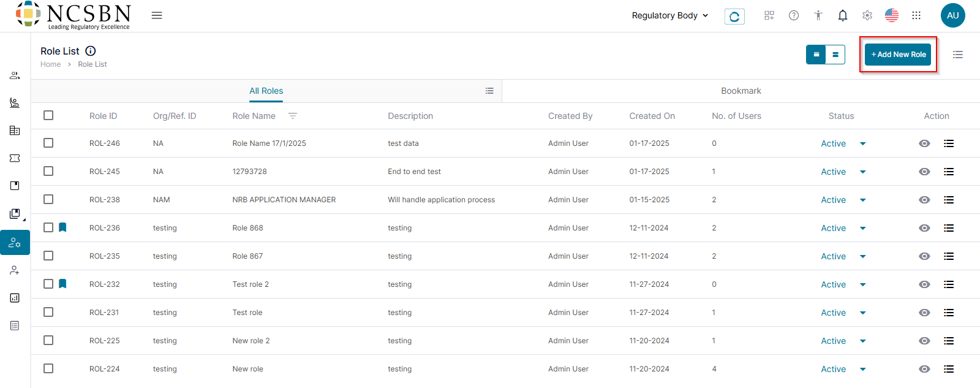Expand the Regulatory Body dropdown
The width and height of the screenshot is (980, 388).
click(670, 15)
